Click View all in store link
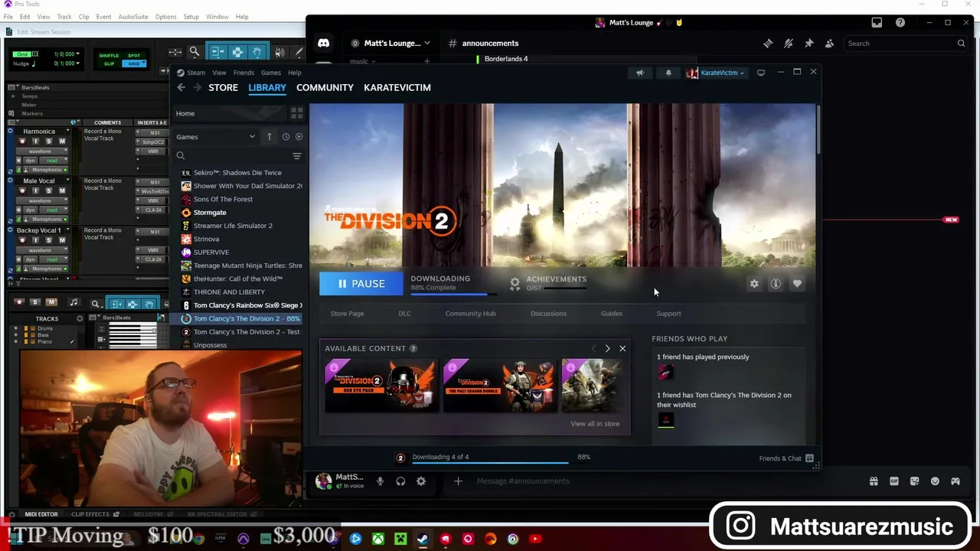Screen dimensions: 980x551 [x=595, y=424]
